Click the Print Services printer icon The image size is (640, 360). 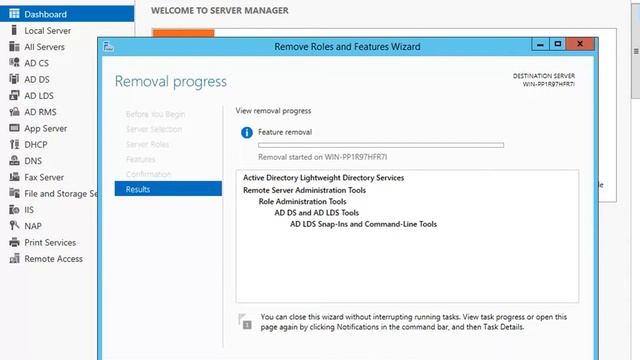coord(14,242)
